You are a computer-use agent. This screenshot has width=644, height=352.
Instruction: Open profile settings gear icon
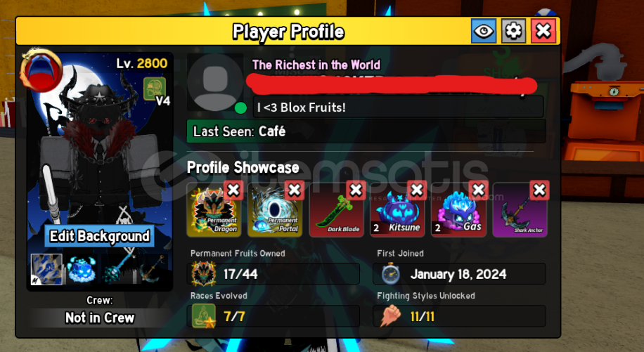(513, 31)
